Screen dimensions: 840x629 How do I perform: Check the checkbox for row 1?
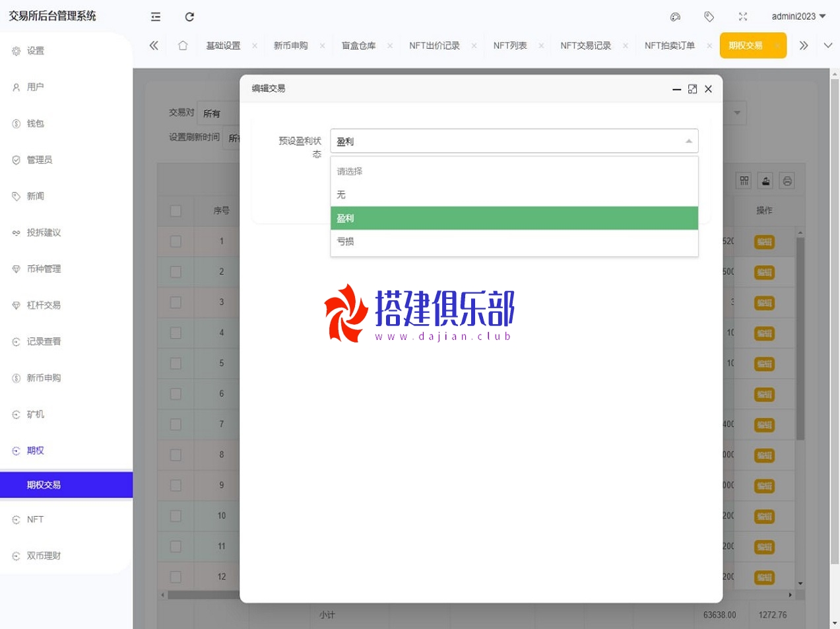[x=176, y=242]
